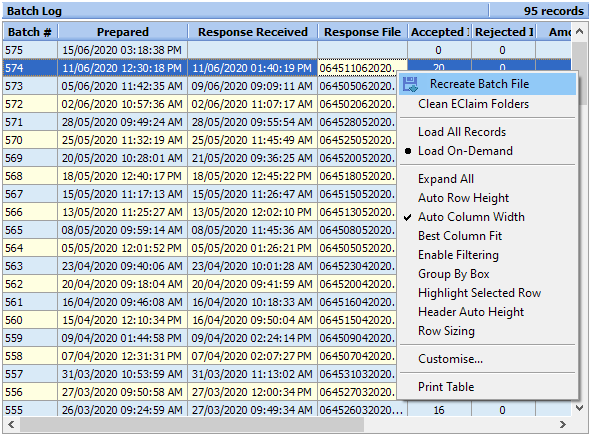The image size is (591, 436).
Task: Click response file 06451305202 in row 566
Action: click(x=357, y=212)
